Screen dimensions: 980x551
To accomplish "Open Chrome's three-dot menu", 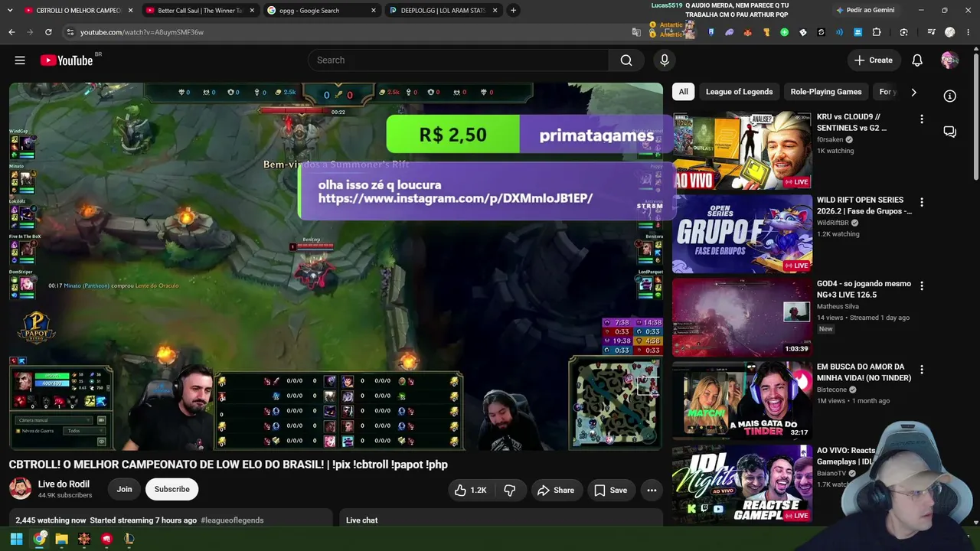I will point(969,32).
